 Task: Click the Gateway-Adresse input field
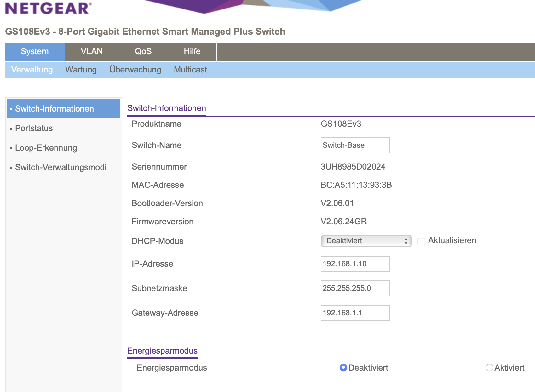tap(355, 313)
